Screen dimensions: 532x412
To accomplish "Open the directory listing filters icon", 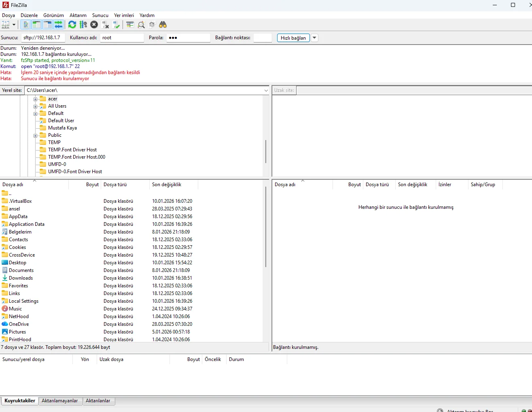I will (130, 25).
